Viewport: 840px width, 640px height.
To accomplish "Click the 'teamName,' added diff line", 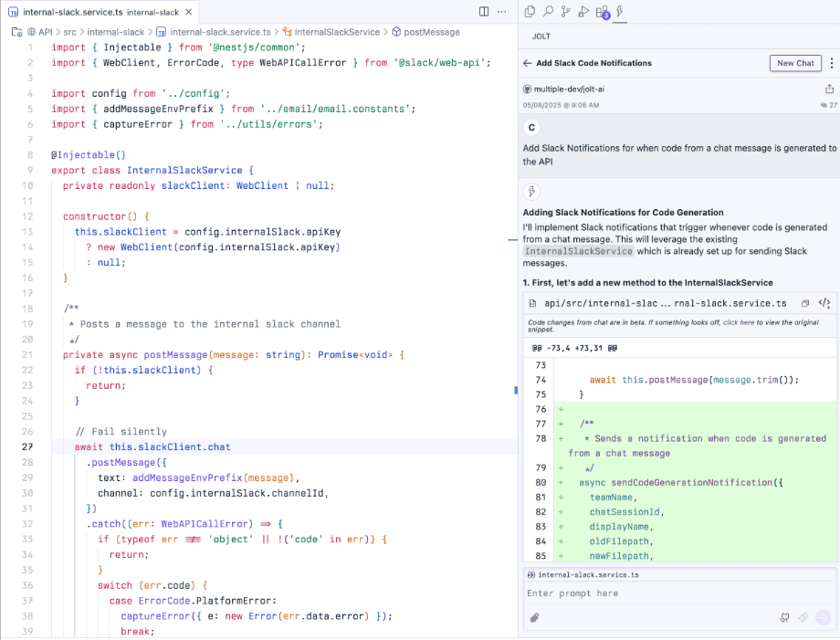I will point(614,498).
